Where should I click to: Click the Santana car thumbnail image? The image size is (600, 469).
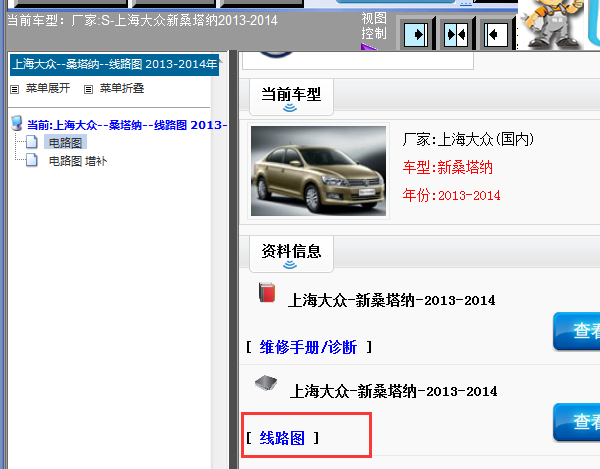[x=318, y=171]
